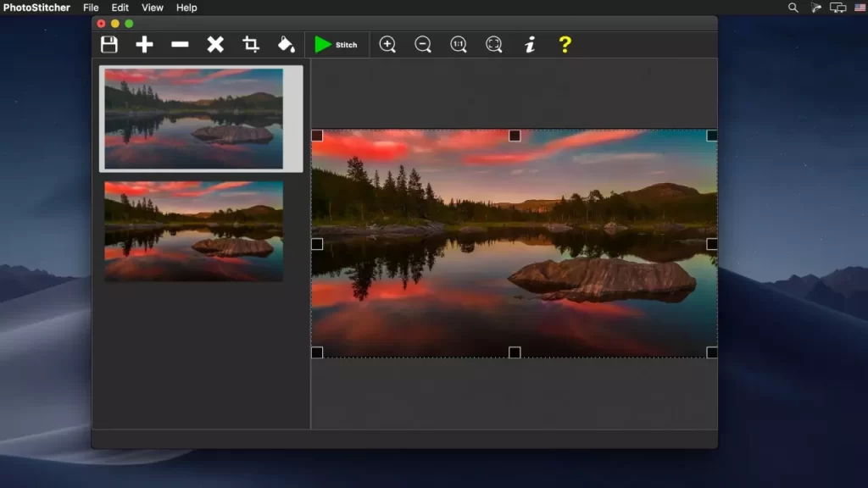The width and height of the screenshot is (868, 488).
Task: Open the Help menu
Action: (x=186, y=8)
